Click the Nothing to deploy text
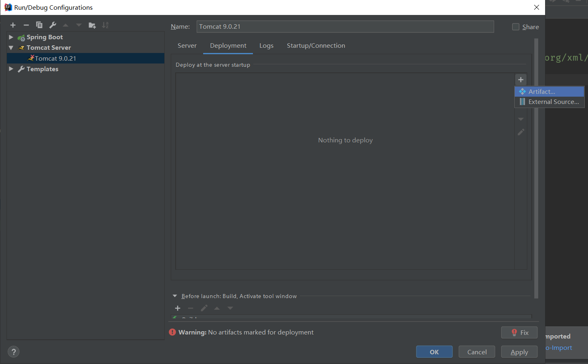The width and height of the screenshot is (588, 364). pyautogui.click(x=345, y=140)
